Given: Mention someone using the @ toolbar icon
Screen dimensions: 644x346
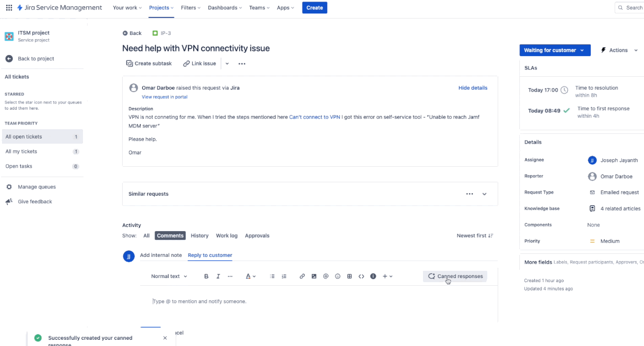Looking at the screenshot, I should pos(326,276).
